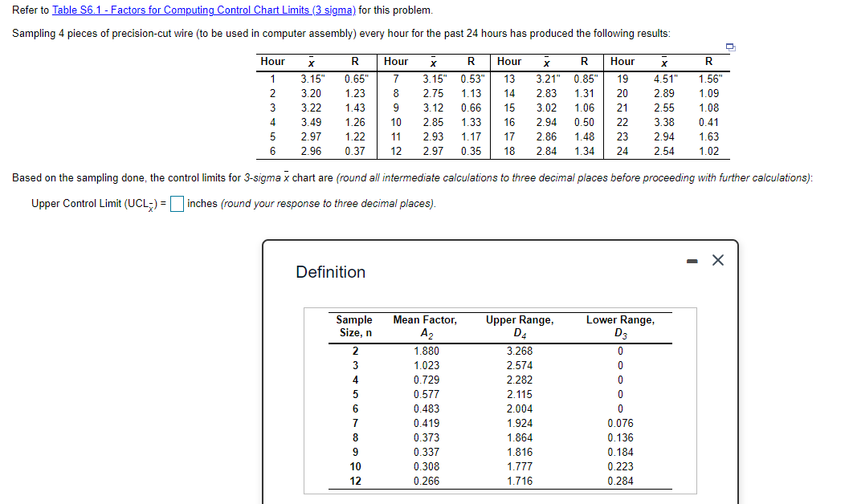Viewport: 849px width, 504px height.
Task: Click the data table popup icon
Action: point(730,47)
